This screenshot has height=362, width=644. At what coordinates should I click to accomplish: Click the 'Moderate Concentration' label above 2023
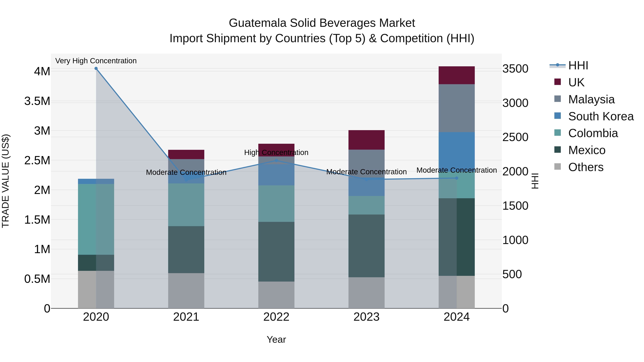tap(367, 172)
